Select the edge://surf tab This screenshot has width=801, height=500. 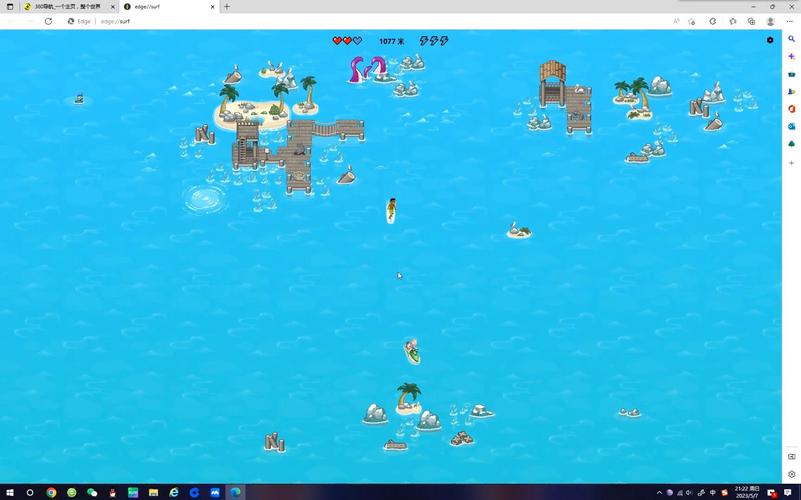coord(169,7)
